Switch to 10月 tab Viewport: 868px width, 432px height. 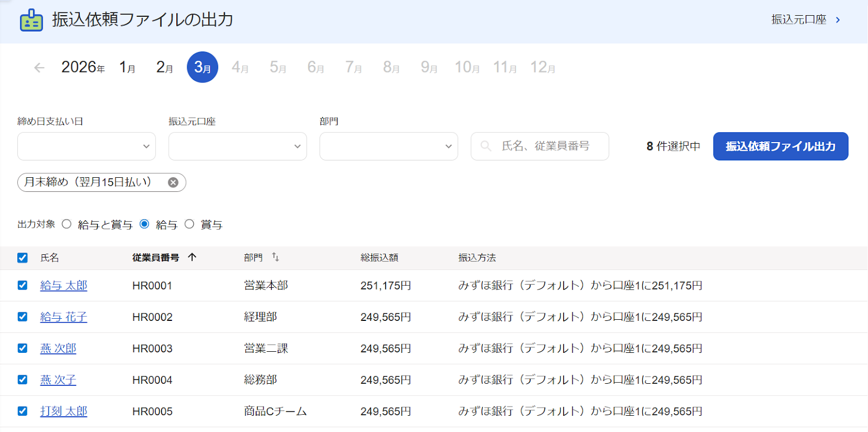point(467,68)
